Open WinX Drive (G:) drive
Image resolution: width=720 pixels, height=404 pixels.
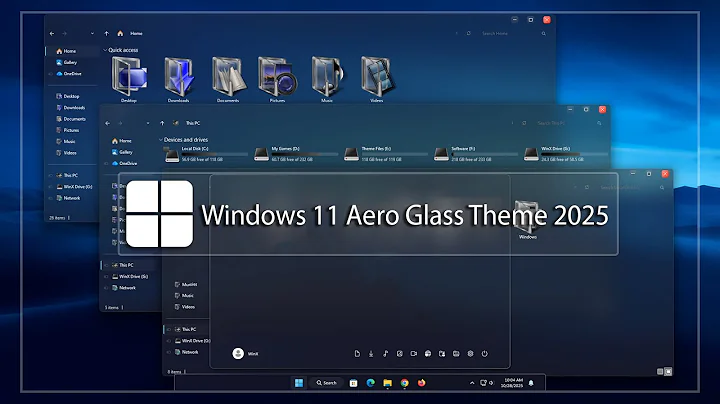[566, 154]
